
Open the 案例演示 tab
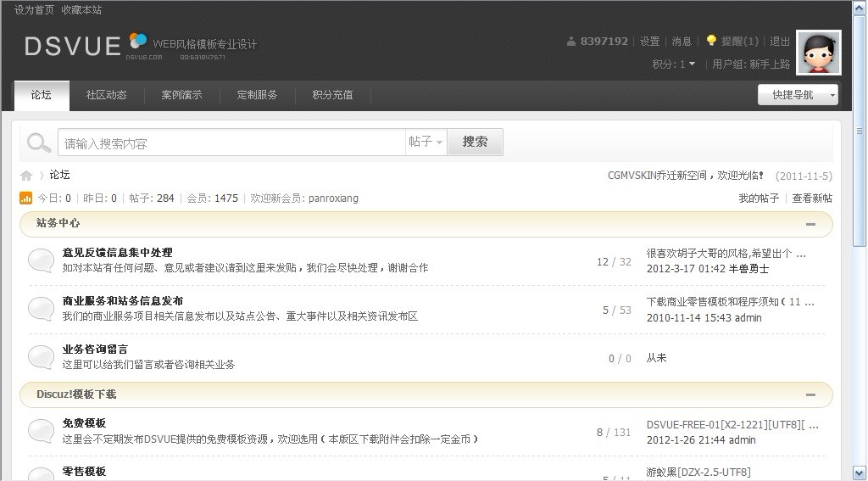181,95
